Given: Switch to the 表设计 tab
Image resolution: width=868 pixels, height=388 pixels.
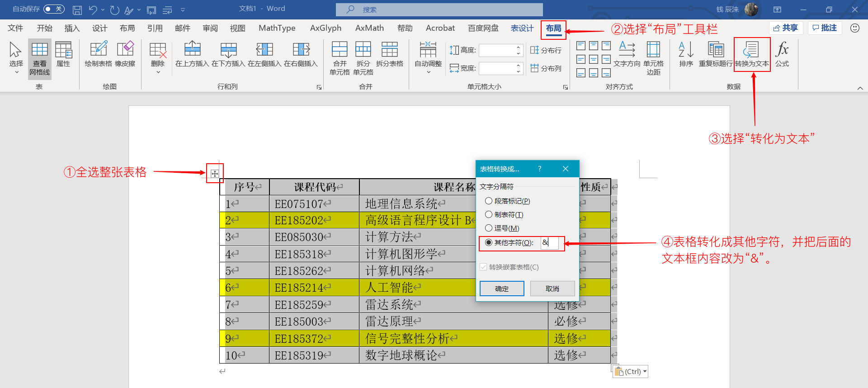Looking at the screenshot, I should (522, 28).
